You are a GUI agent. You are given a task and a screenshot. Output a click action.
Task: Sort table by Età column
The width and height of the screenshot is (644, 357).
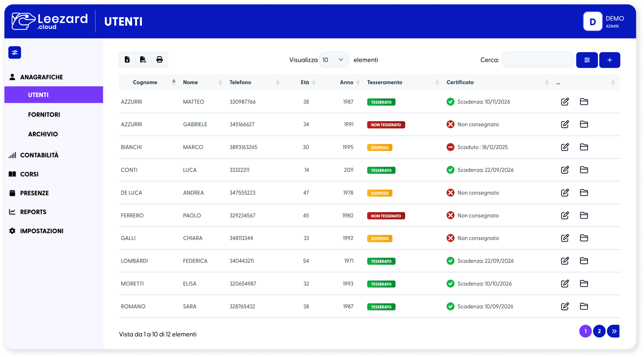coord(305,82)
